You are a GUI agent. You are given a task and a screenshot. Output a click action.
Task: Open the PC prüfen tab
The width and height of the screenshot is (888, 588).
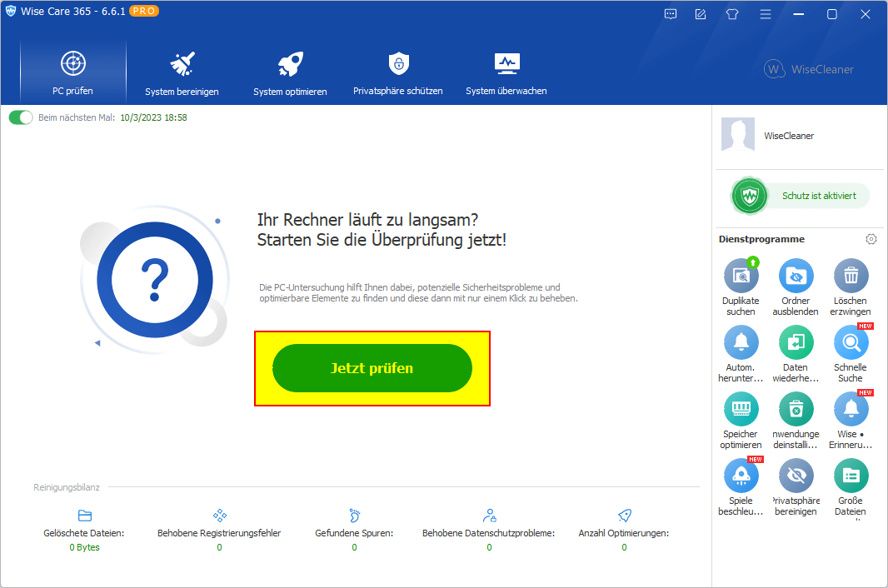coord(73,72)
